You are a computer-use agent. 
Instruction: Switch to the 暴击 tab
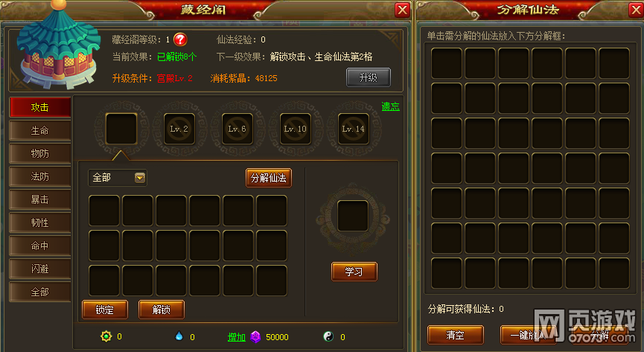tap(40, 199)
